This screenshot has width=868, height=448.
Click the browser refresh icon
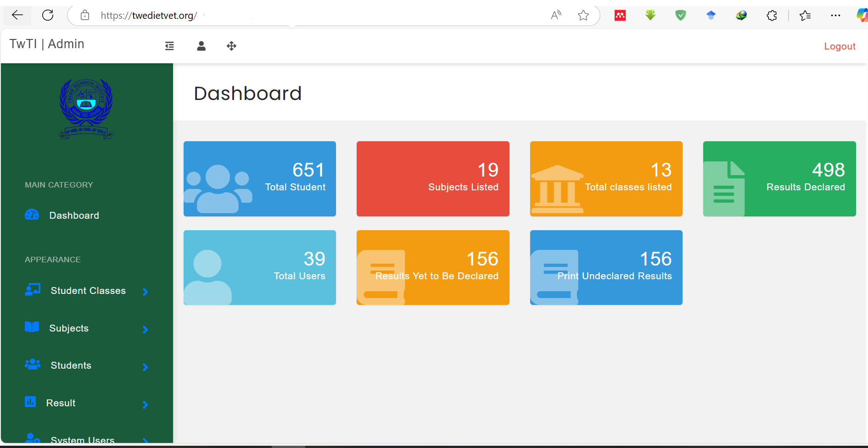(x=48, y=15)
